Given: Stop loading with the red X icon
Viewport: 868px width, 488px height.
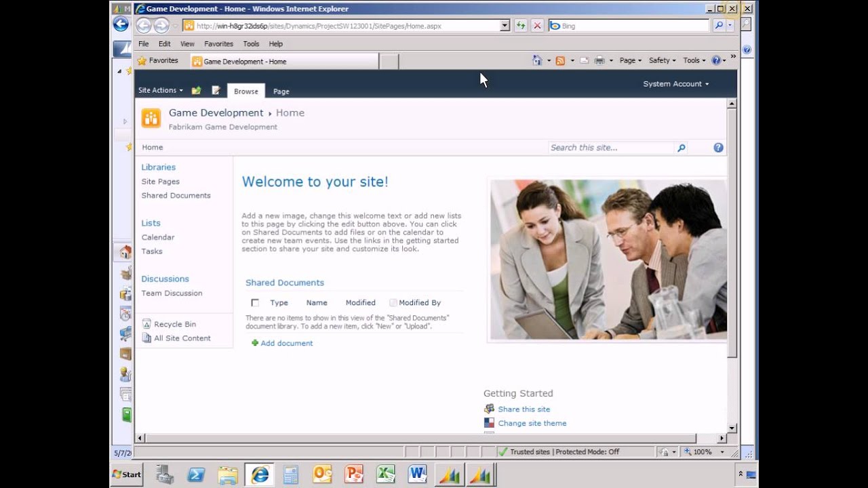Looking at the screenshot, I should [x=537, y=26].
